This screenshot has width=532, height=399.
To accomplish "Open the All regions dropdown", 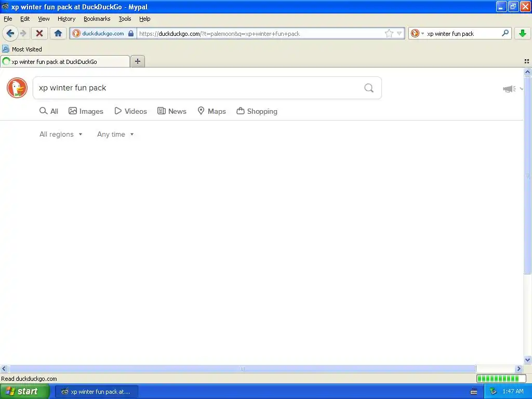I will (61, 135).
